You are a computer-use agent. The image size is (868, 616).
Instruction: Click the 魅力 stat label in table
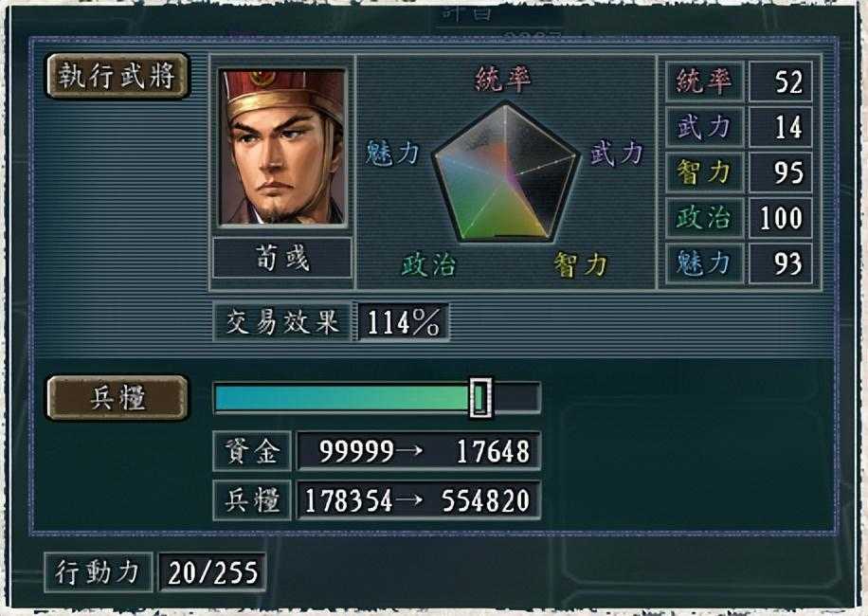704,263
